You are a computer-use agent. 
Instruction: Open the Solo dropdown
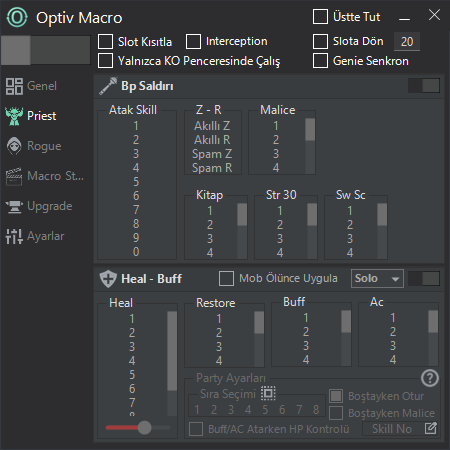pyautogui.click(x=377, y=278)
